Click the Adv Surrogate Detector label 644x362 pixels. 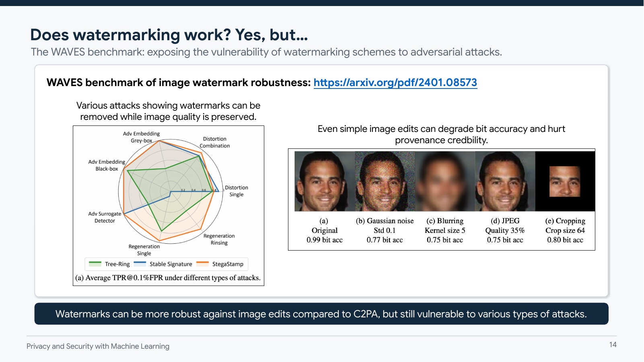105,217
